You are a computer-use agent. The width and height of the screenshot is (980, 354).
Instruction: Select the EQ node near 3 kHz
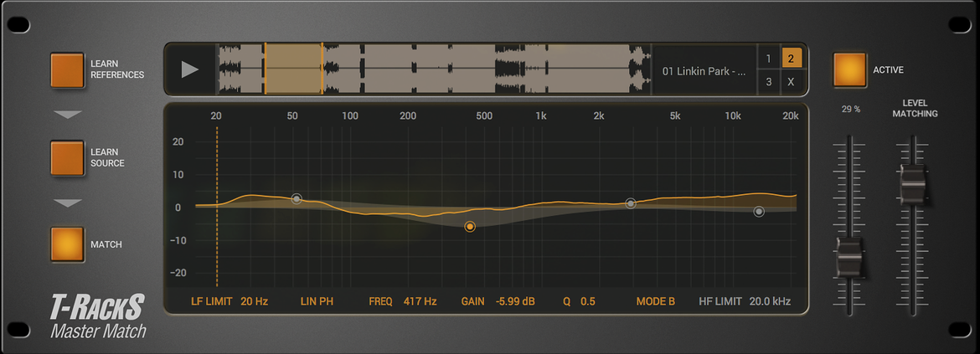(631, 203)
